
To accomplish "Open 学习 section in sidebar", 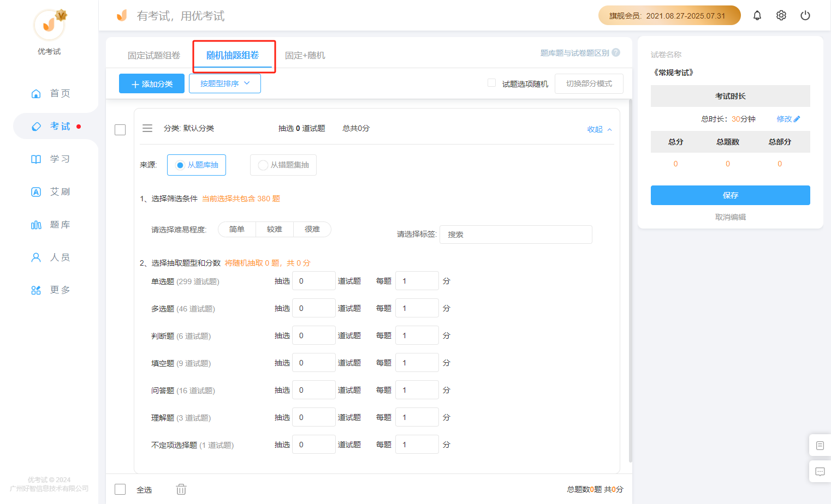I will click(x=50, y=159).
